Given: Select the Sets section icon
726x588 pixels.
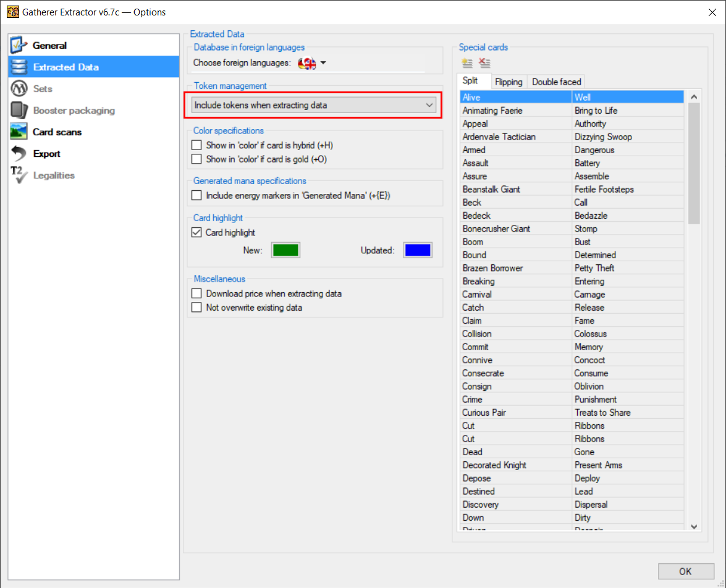Looking at the screenshot, I should (x=19, y=89).
